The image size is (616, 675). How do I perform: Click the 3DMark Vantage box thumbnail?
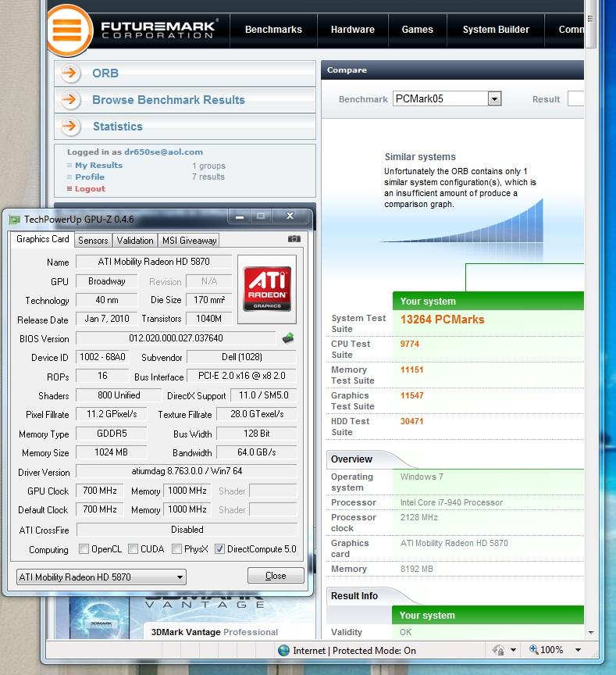point(99,618)
